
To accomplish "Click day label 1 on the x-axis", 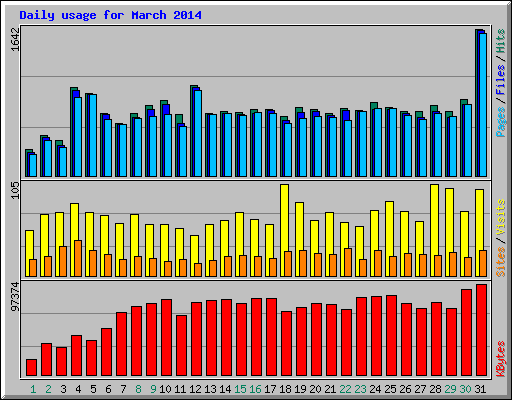I will 33,389.
